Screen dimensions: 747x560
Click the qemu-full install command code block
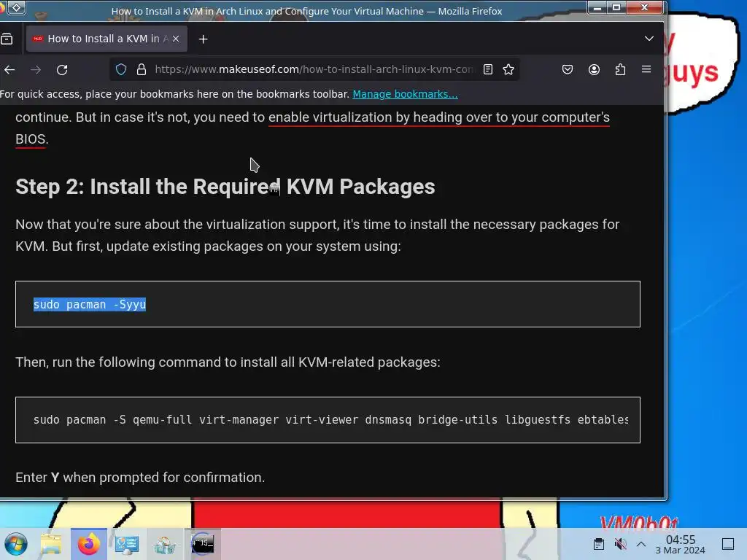(328, 420)
